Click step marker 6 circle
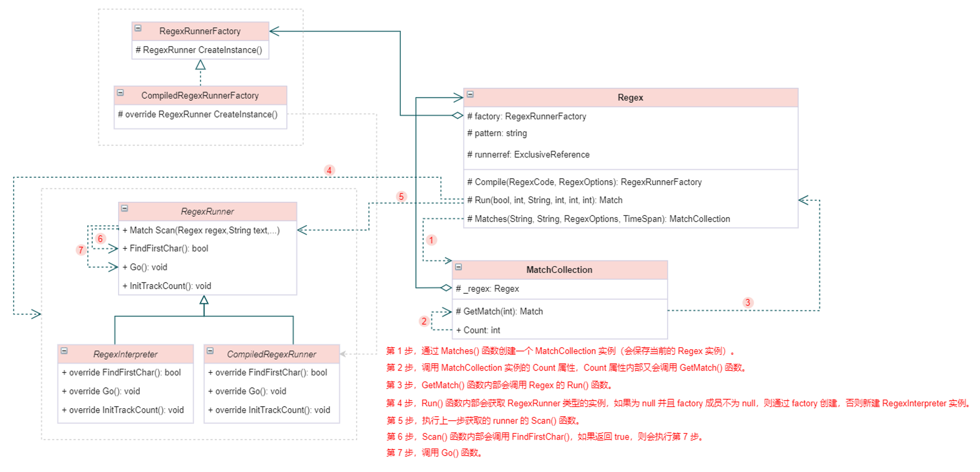The image size is (980, 472). (x=100, y=239)
